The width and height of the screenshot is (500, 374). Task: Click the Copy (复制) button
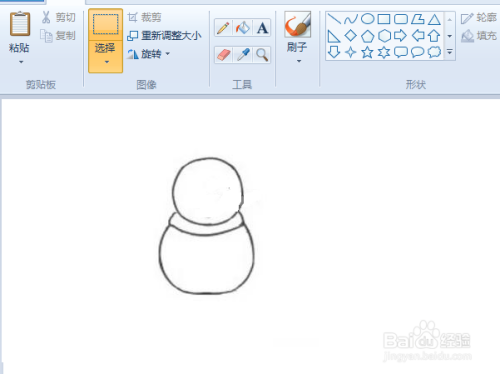pyautogui.click(x=58, y=35)
